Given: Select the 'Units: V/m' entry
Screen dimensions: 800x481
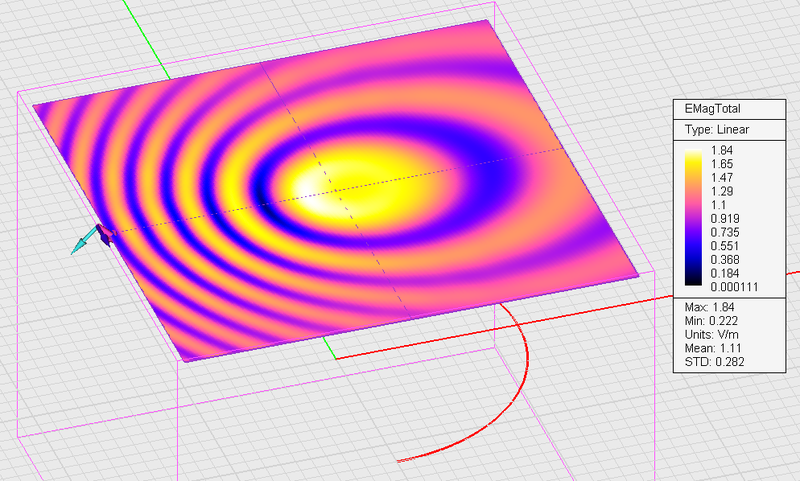Looking at the screenshot, I should pos(711,335).
